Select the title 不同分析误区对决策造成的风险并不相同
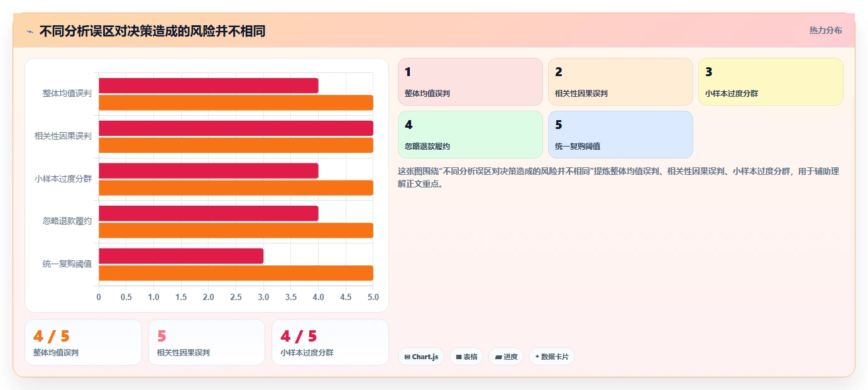The image size is (868, 390). point(152,31)
